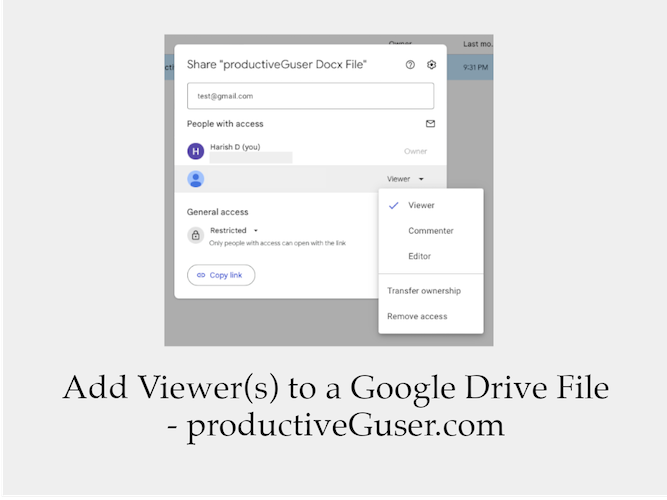Open the help icon in Share dialog
This screenshot has width=667, height=500.
point(410,65)
